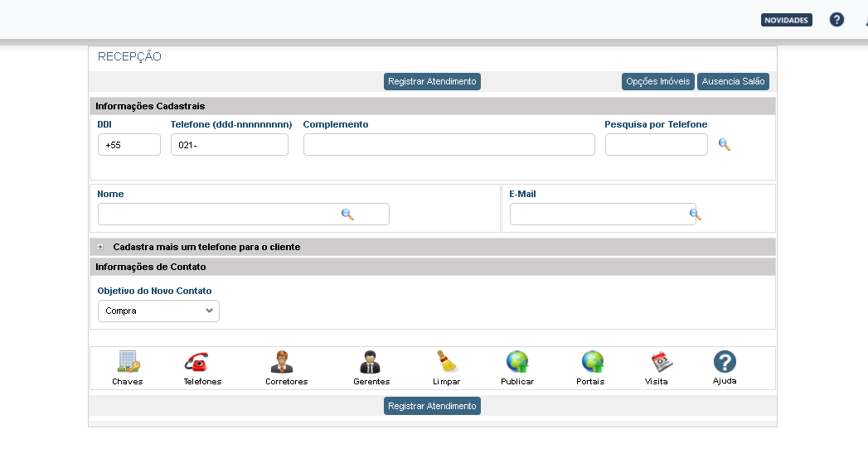Click the Ajuda question mark icon

point(725,362)
